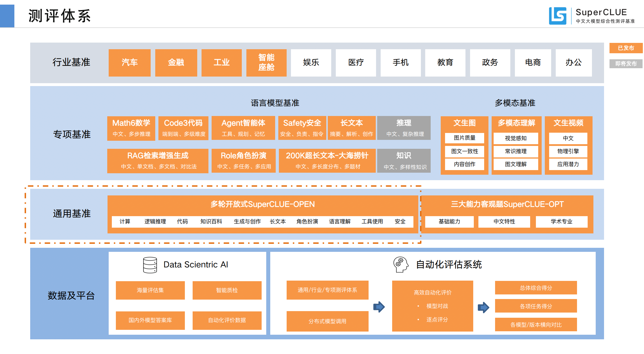Viewport: 644px width, 354px height.
Task: Click 图文一致性 under 文生图
Action: (x=464, y=151)
